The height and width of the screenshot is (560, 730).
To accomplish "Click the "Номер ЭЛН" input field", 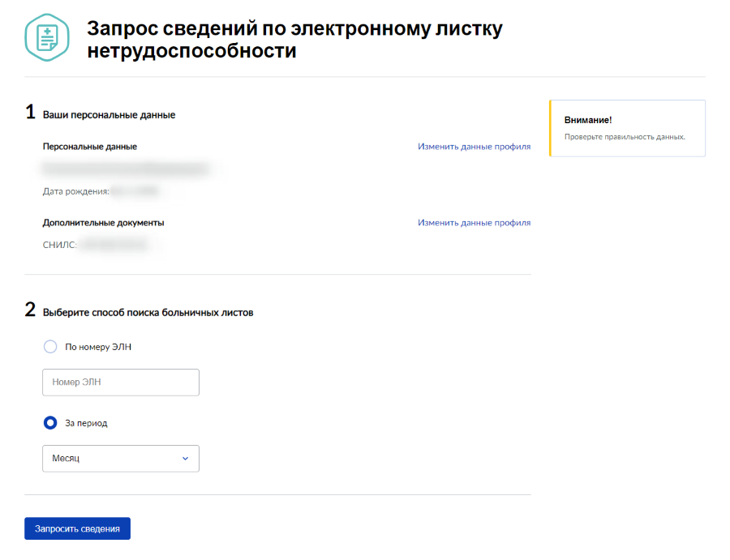I will click(x=120, y=382).
